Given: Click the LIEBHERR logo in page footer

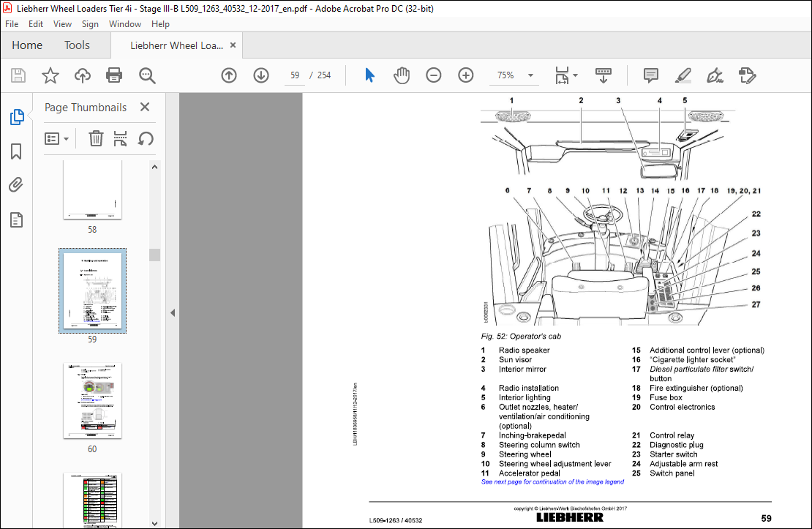Looking at the screenshot, I should [570, 517].
